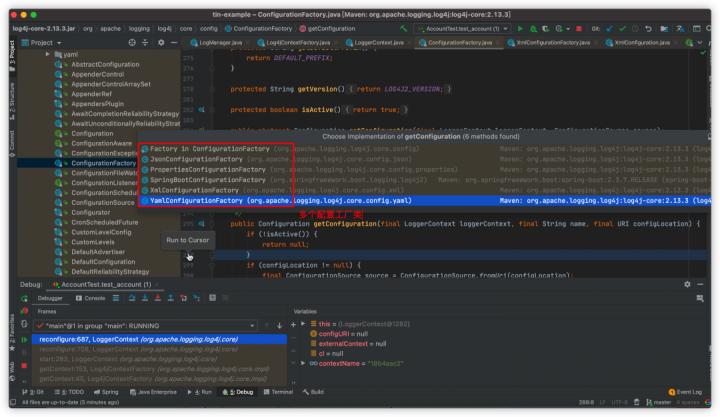720x417 pixels.
Task: Click the red Stop icon in top toolbar
Action: click(x=579, y=28)
